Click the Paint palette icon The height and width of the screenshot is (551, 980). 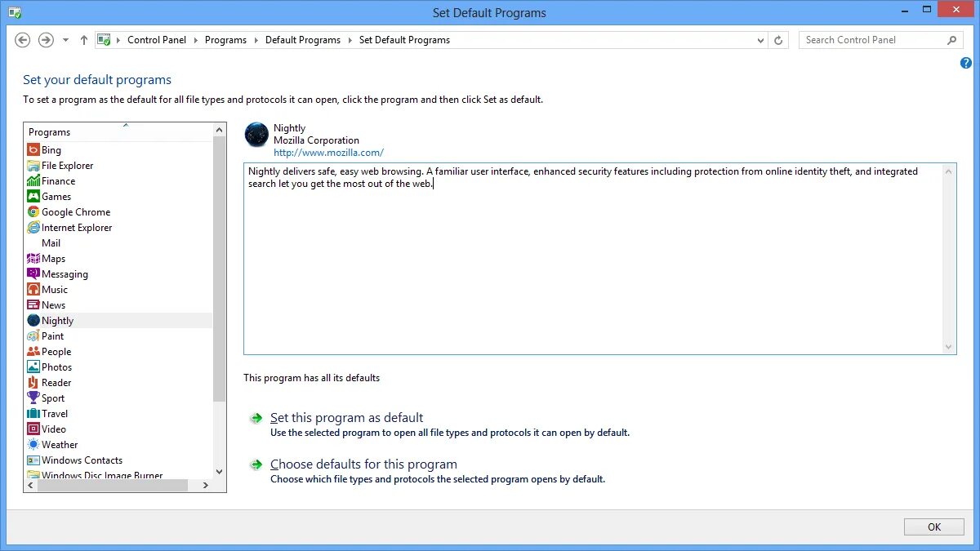[x=33, y=336]
